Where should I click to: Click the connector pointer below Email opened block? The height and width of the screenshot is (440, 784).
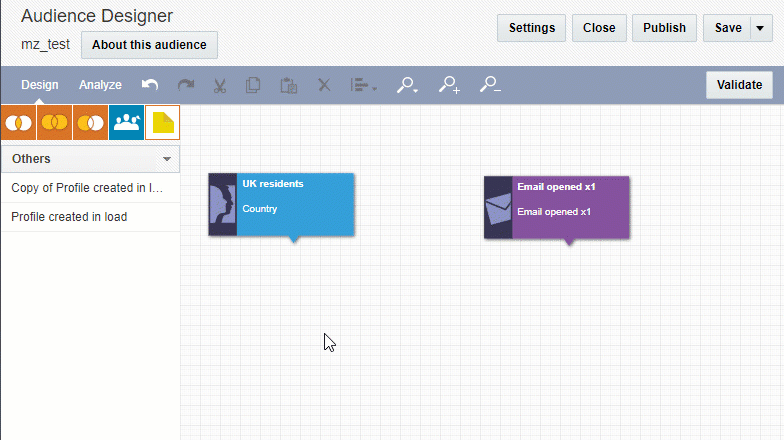tap(569, 242)
